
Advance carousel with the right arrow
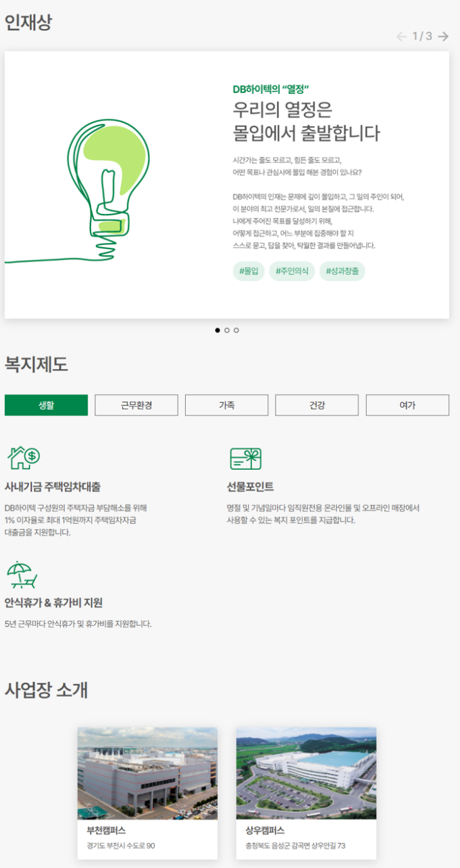(443, 37)
